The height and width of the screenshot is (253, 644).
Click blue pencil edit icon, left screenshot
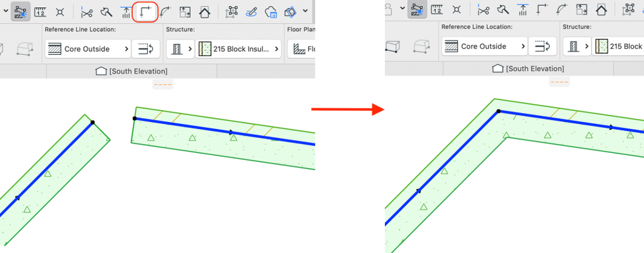tap(251, 12)
